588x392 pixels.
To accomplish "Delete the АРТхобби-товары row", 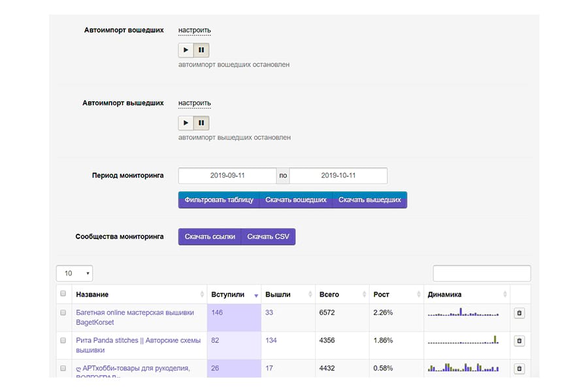I will tap(519, 368).
